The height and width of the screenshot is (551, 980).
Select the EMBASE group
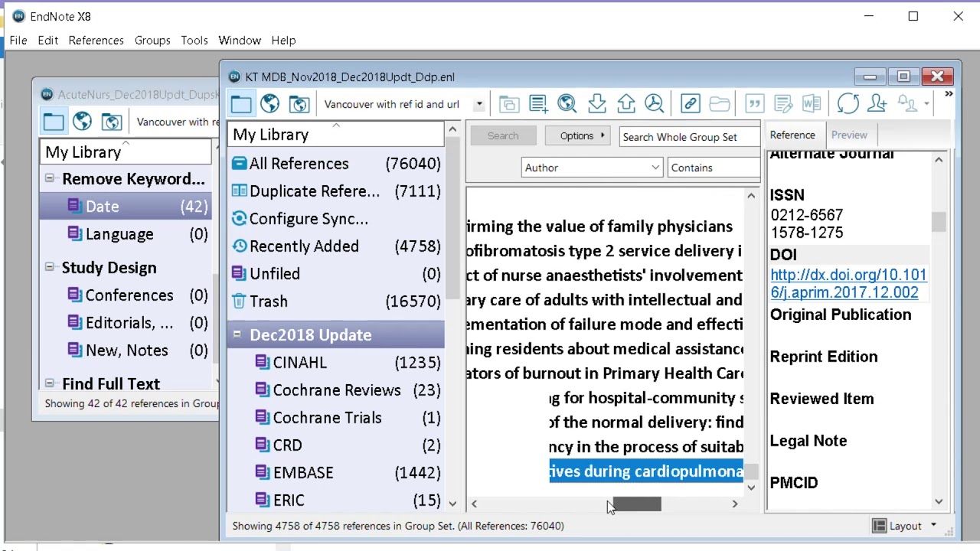[x=336, y=473]
